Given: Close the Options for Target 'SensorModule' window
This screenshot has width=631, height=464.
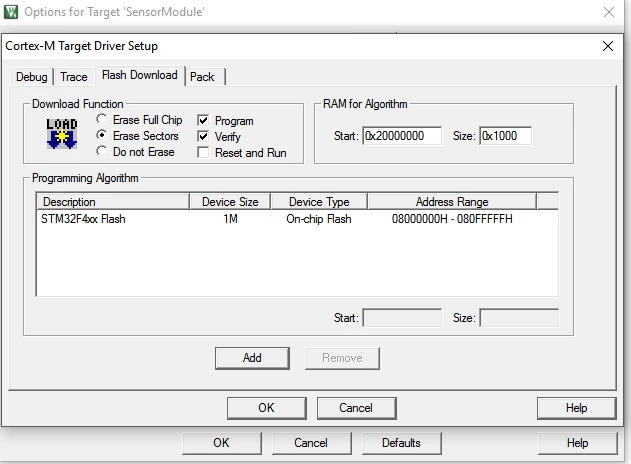Looking at the screenshot, I should [609, 12].
